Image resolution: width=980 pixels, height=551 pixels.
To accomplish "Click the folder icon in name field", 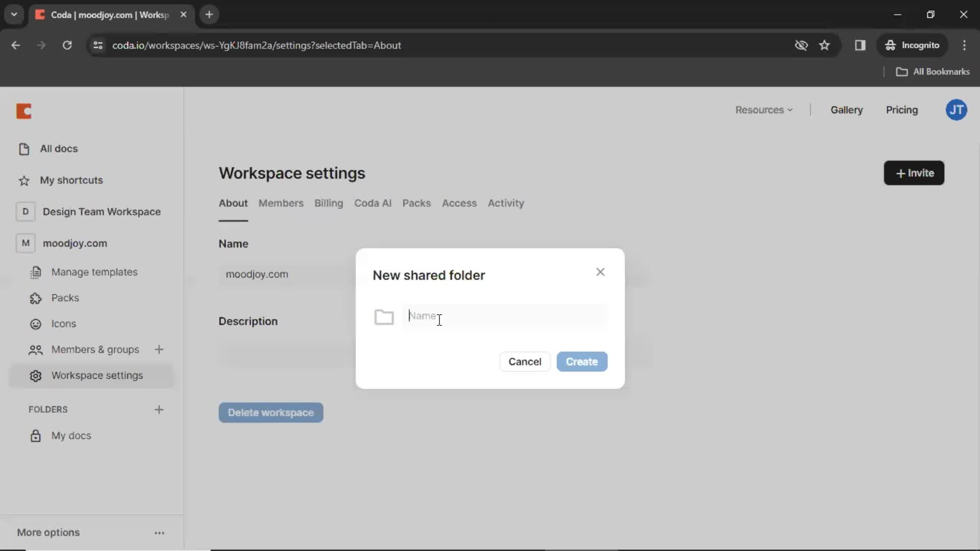I will [384, 316].
